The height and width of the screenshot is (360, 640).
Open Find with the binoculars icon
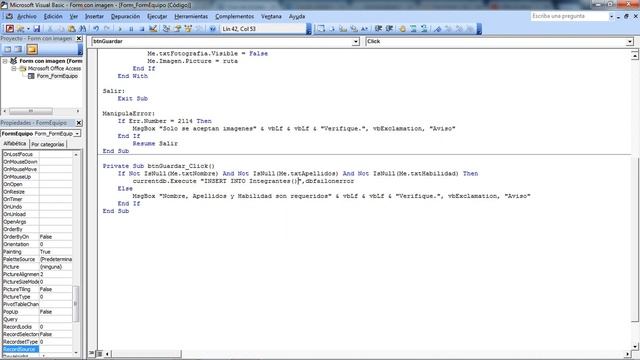(x=83, y=29)
